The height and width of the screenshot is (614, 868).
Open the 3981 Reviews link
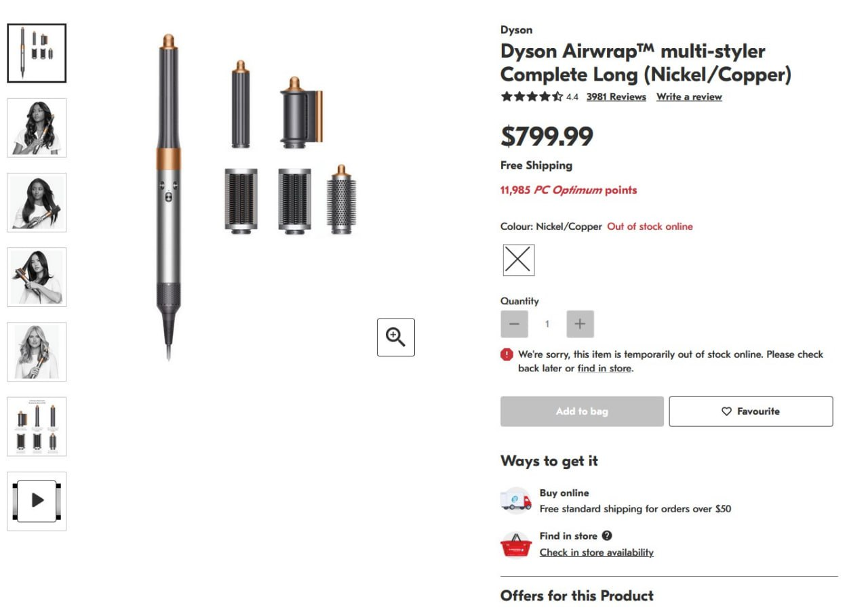tap(616, 97)
